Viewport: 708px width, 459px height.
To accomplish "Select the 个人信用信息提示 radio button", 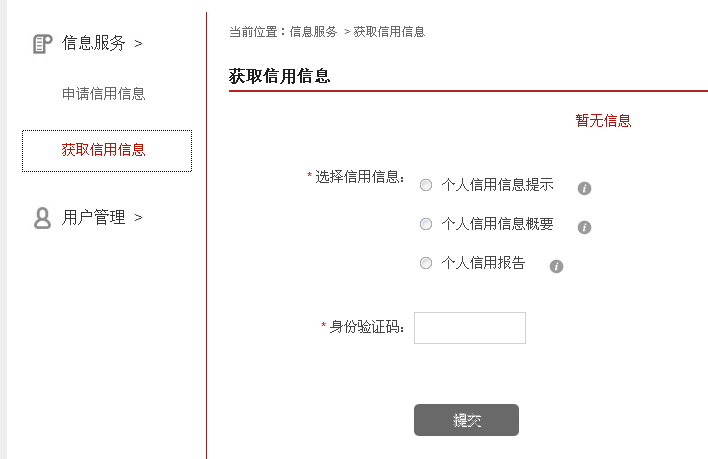I will point(426,185).
